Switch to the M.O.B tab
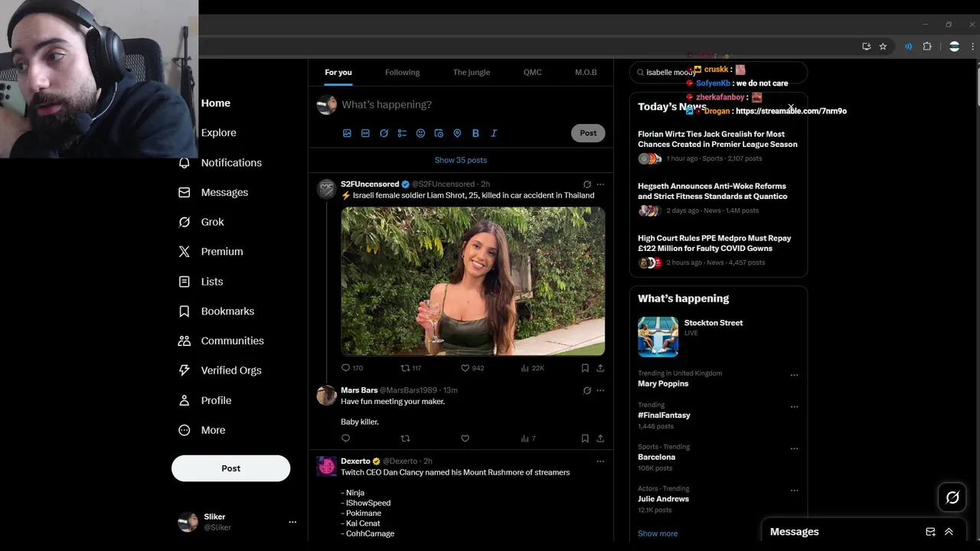This screenshot has width=980, height=551. point(586,72)
